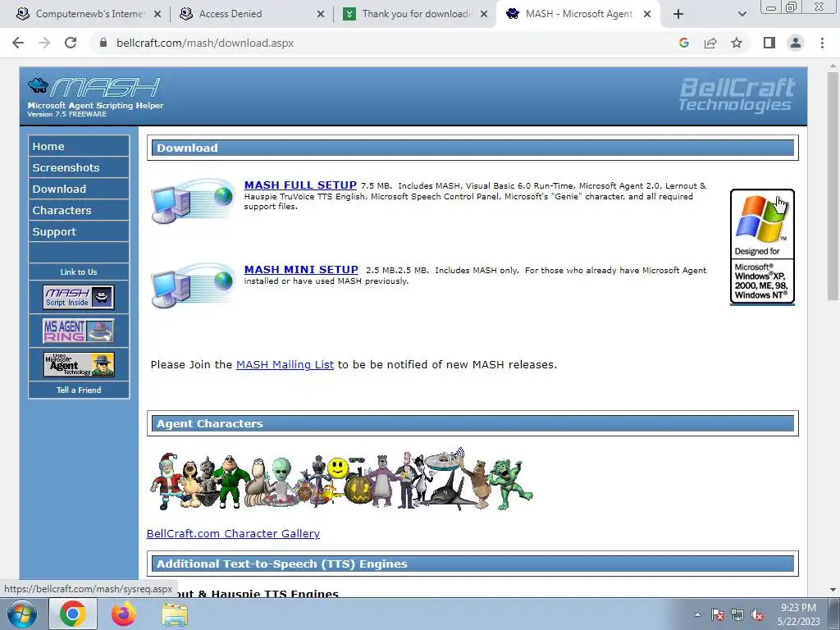Reload the bellcraft.com page

click(71, 43)
